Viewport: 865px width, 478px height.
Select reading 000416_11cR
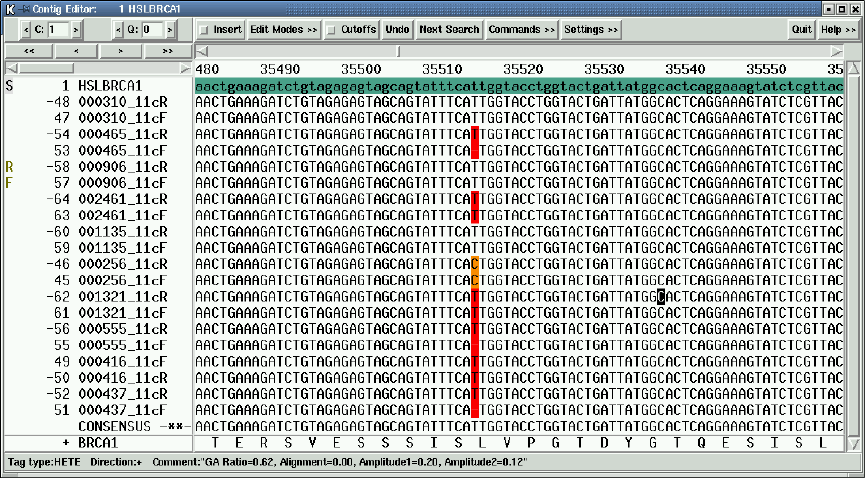point(122,378)
